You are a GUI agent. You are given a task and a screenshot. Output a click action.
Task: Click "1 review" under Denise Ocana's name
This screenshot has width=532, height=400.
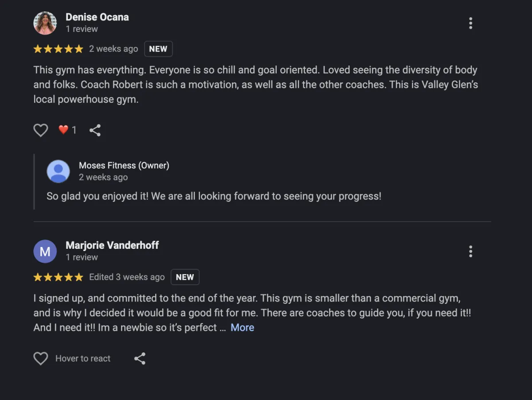[x=82, y=29]
